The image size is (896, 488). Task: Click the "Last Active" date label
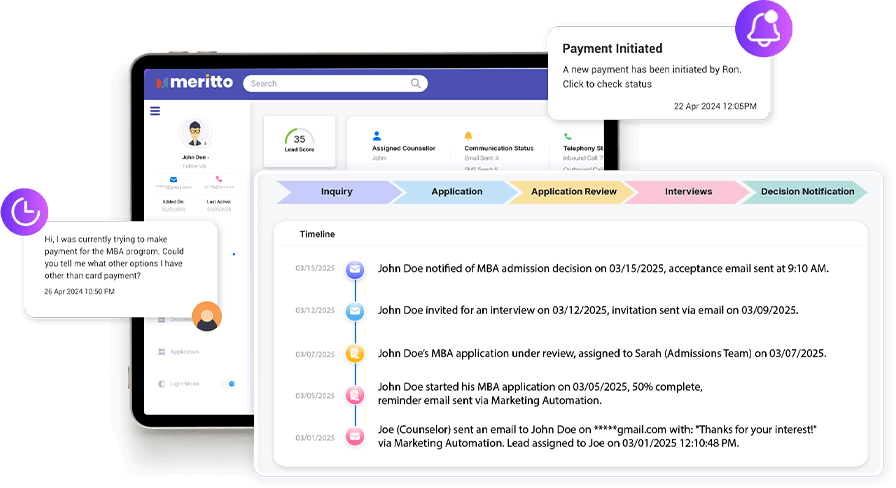tap(219, 202)
